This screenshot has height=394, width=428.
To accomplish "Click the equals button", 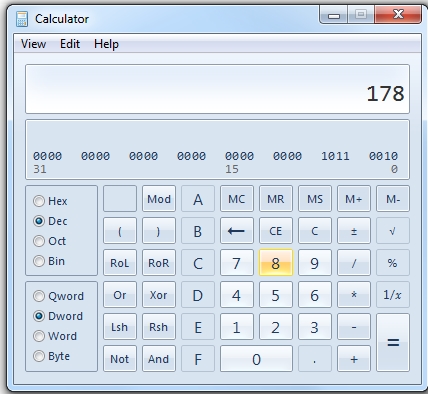I will pyautogui.click(x=393, y=342).
